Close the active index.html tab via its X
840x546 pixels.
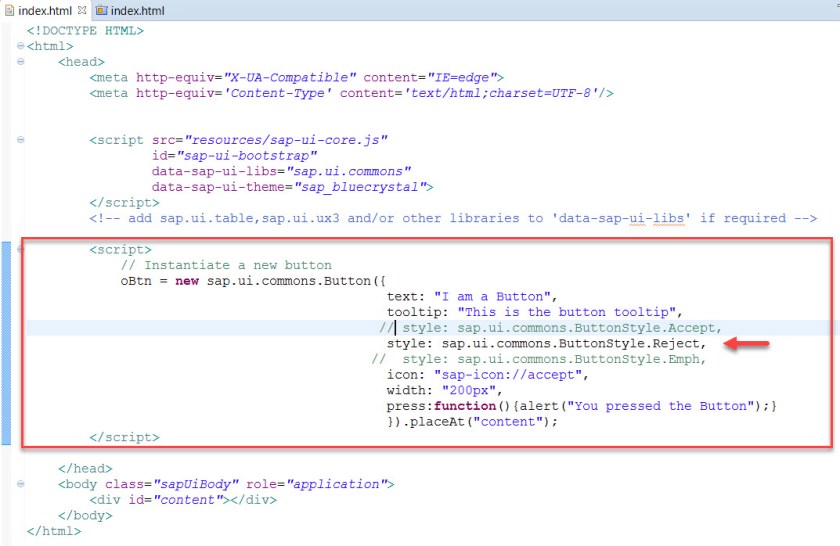pos(82,10)
